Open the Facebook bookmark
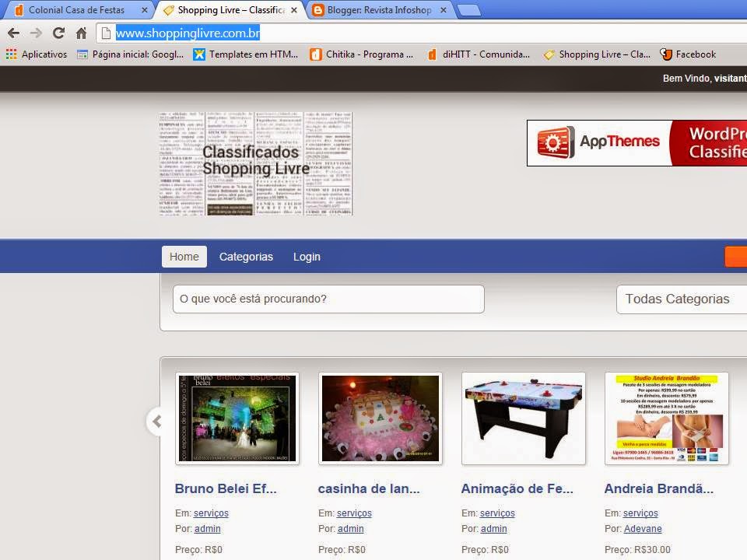 [688, 54]
